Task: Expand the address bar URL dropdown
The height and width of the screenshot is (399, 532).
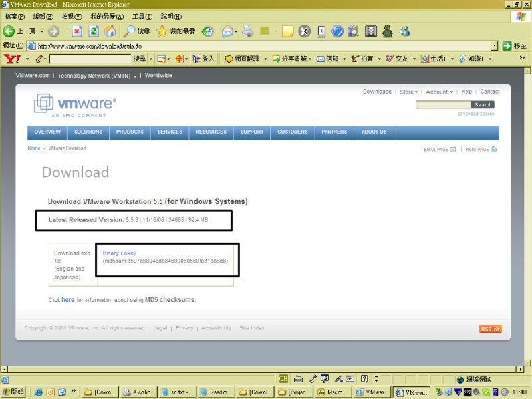Action: [x=495, y=45]
